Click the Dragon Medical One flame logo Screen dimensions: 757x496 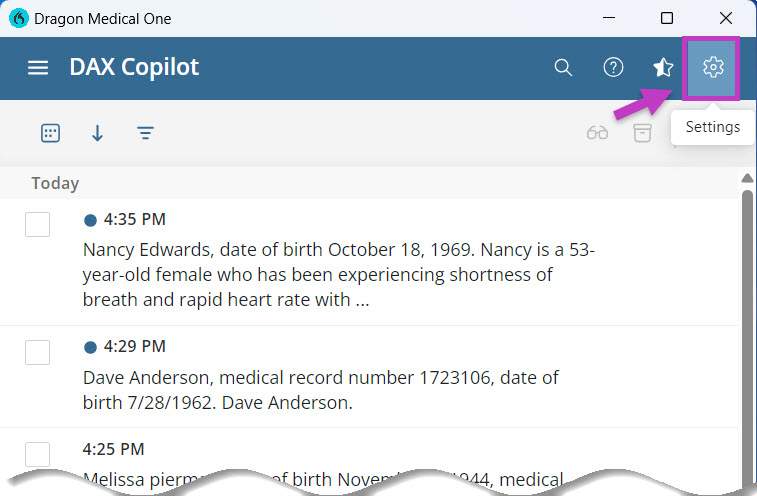[18, 18]
